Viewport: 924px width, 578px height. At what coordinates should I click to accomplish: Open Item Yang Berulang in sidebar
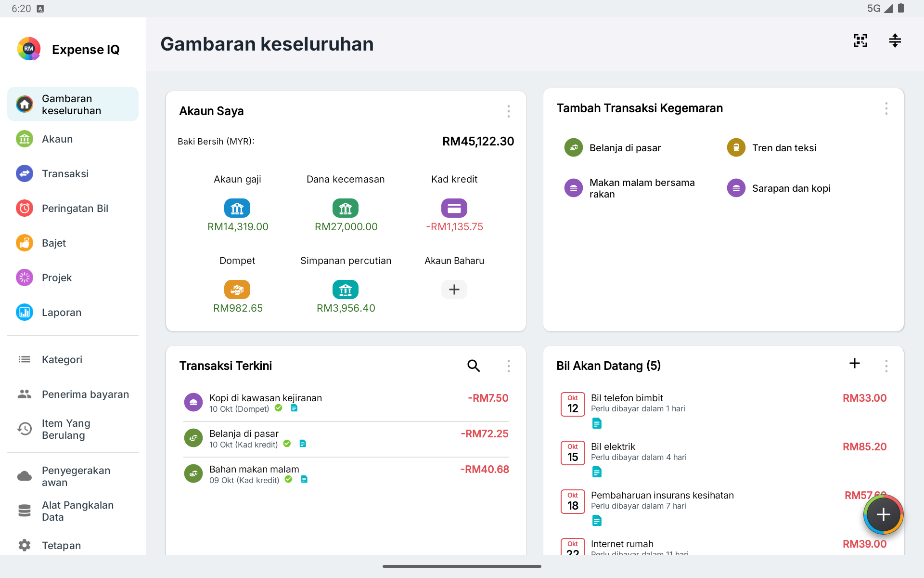click(73, 429)
